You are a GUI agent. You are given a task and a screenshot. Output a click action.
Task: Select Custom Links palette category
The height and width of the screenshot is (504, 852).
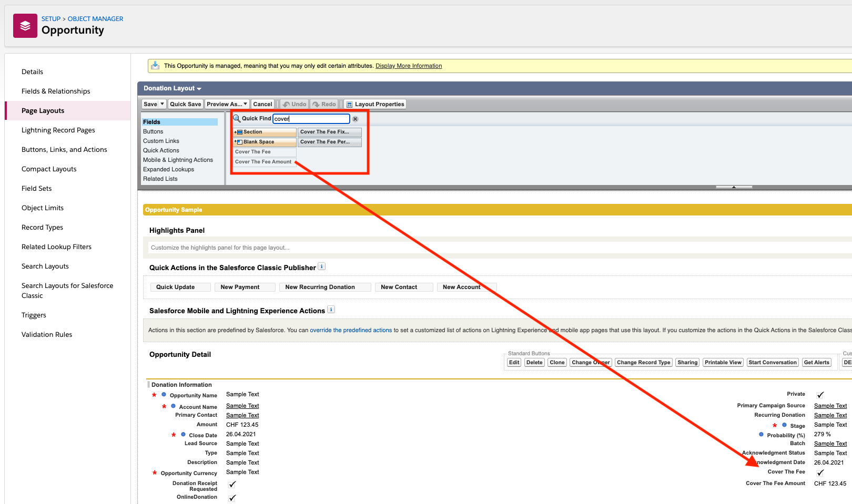coord(161,141)
